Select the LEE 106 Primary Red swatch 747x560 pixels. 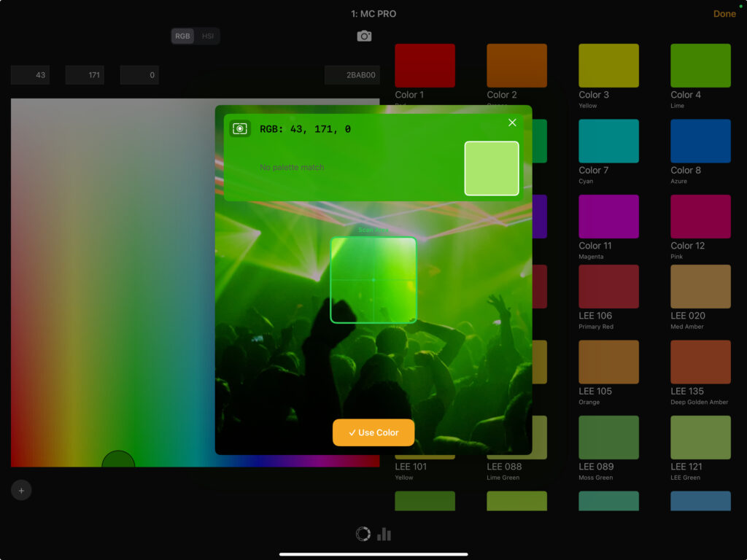coord(608,287)
